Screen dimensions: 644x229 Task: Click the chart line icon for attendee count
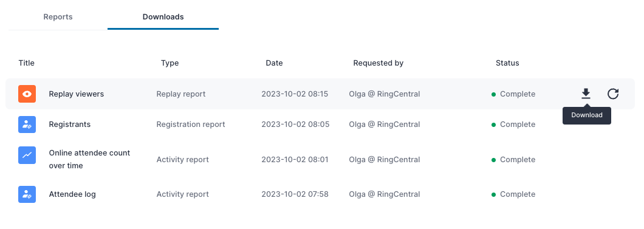(x=27, y=155)
